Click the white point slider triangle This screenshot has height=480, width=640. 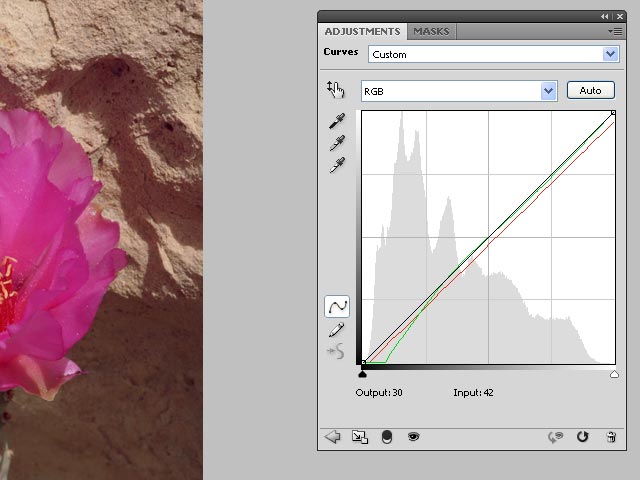[x=614, y=374]
